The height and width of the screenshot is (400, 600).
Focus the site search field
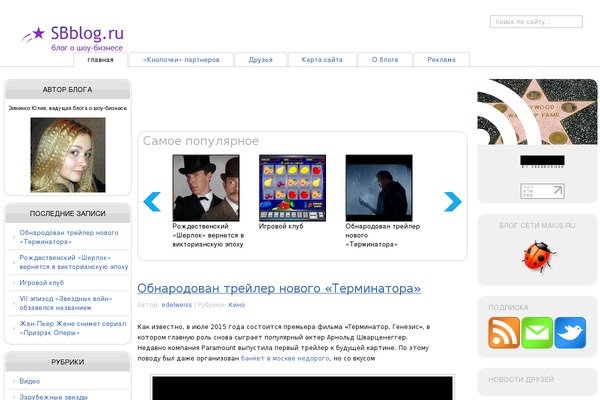536,22
